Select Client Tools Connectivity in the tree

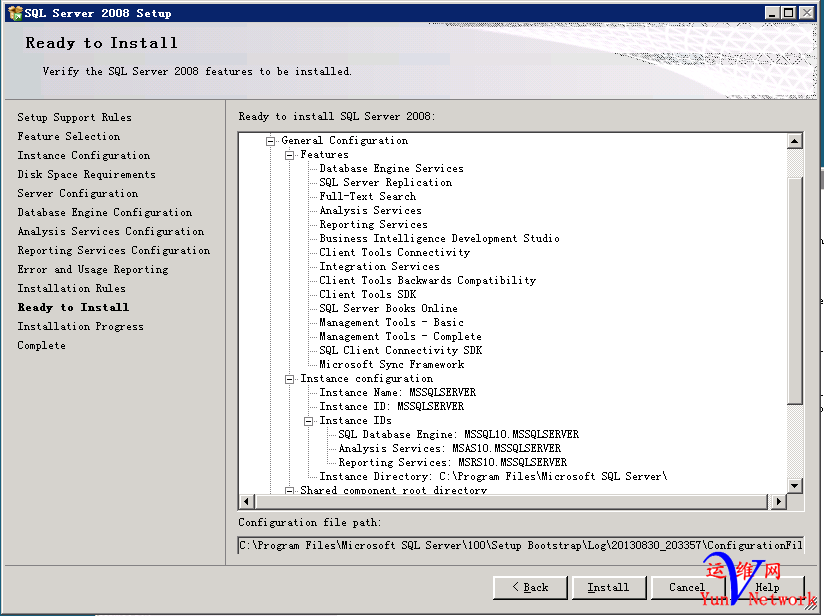[x=395, y=252]
